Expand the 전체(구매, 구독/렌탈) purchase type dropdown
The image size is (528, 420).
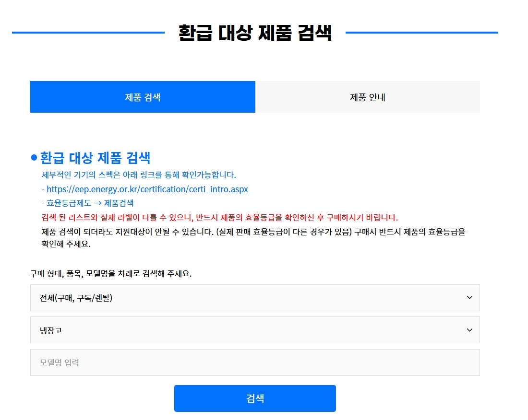pos(254,297)
